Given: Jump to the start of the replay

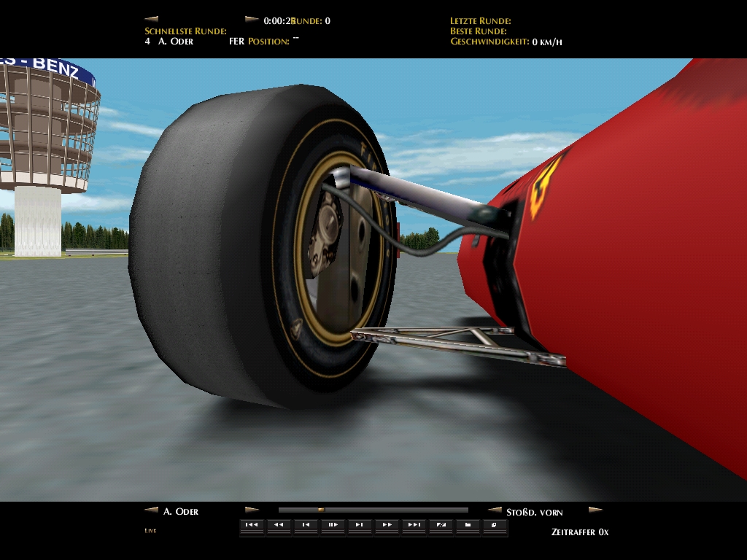Looking at the screenshot, I should click(x=252, y=525).
